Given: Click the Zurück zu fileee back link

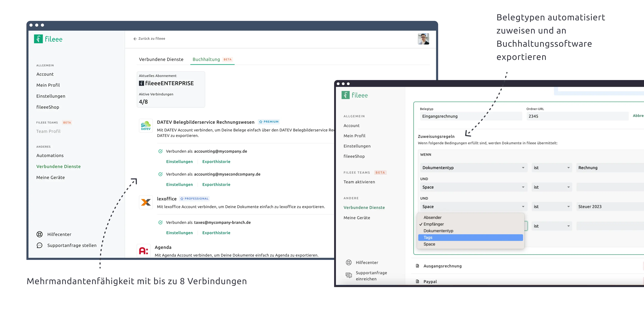Looking at the screenshot, I should point(149,39).
